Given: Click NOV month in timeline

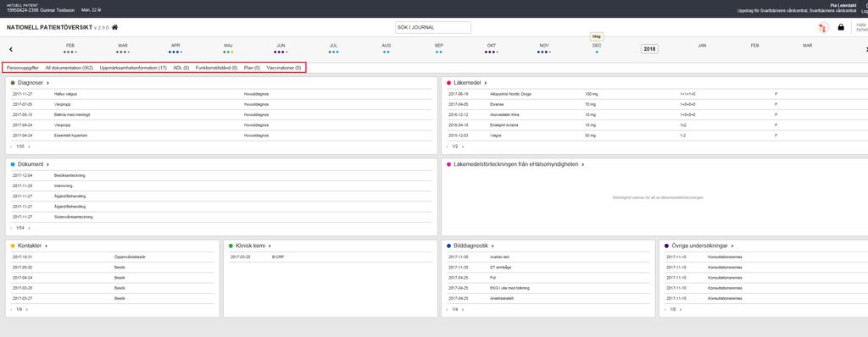Looking at the screenshot, I should [544, 46].
